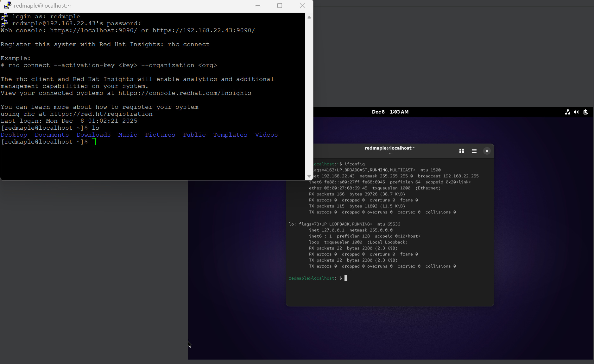
Task: Click the volume speaker icon in top bar
Action: pos(576,112)
